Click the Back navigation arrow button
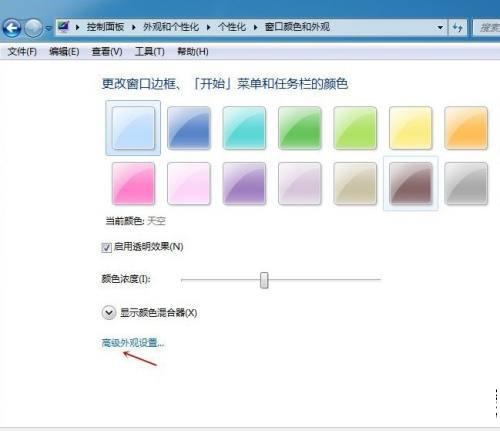The image size is (500, 431). click(12, 28)
